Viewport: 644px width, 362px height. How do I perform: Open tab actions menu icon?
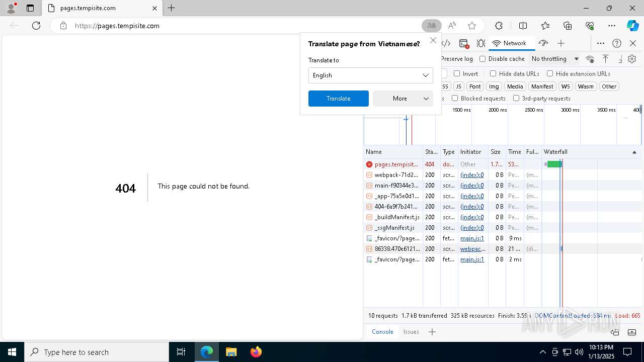[30, 8]
